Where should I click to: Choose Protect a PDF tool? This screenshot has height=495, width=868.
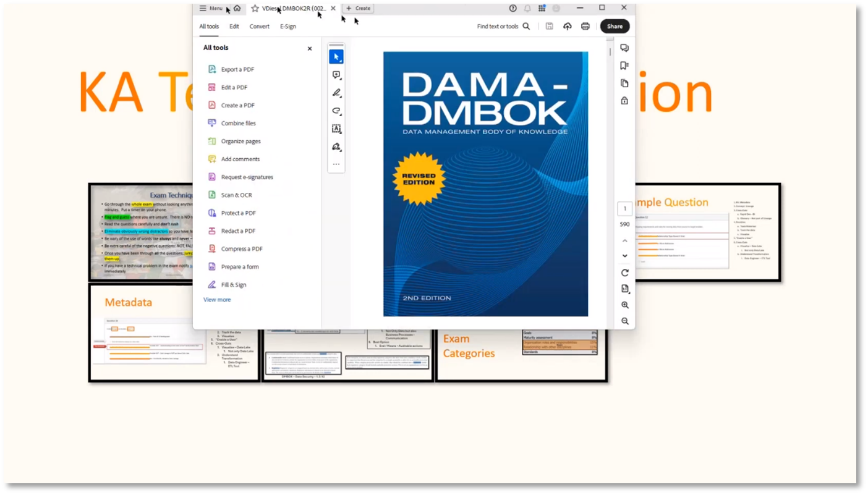coord(232,213)
